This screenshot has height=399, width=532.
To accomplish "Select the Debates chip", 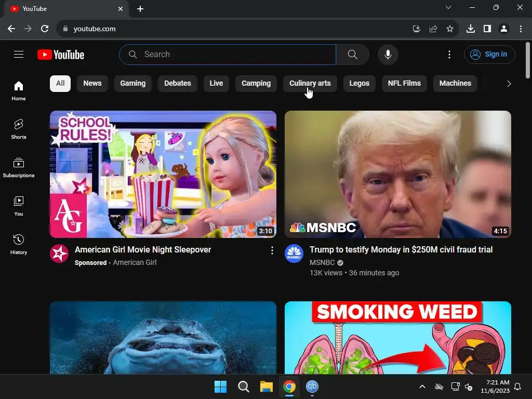I will pos(178,84).
